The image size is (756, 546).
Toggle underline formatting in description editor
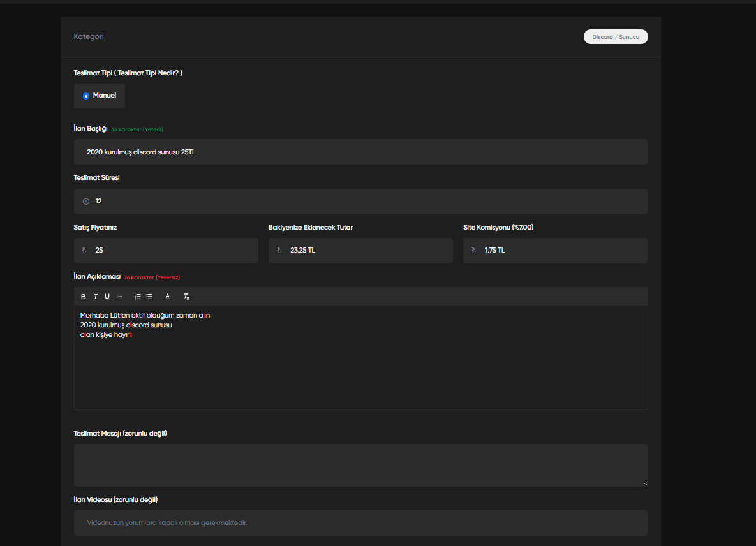tap(107, 297)
